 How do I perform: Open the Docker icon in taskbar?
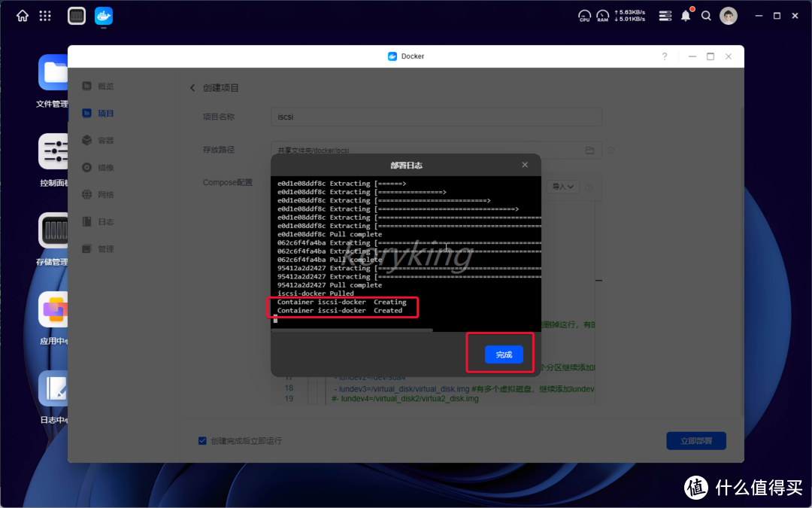pos(103,15)
